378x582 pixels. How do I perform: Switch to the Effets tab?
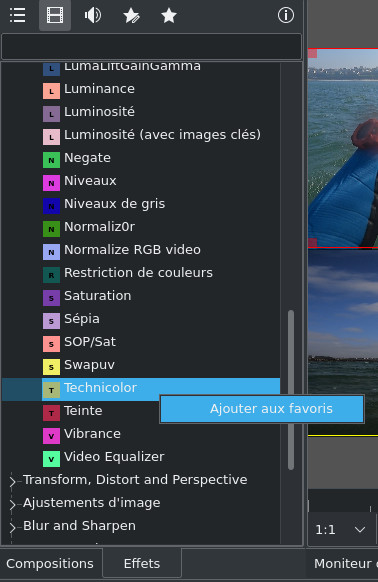pos(142,564)
